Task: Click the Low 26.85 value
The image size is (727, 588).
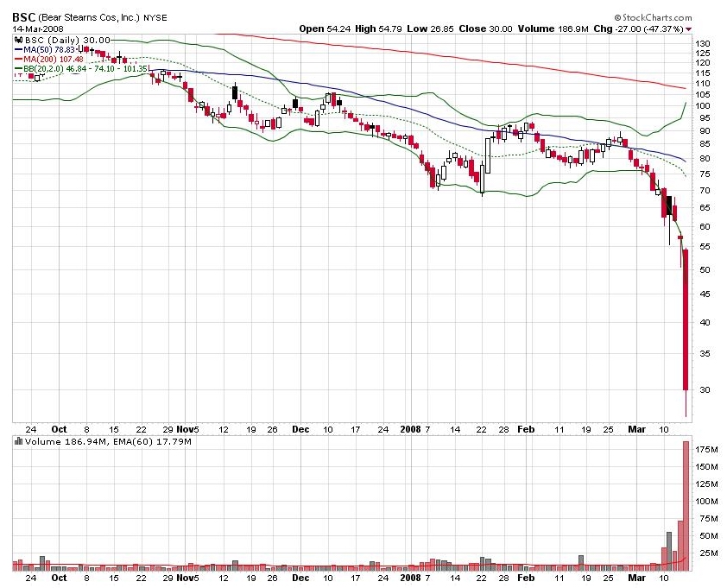Action: tap(430, 28)
